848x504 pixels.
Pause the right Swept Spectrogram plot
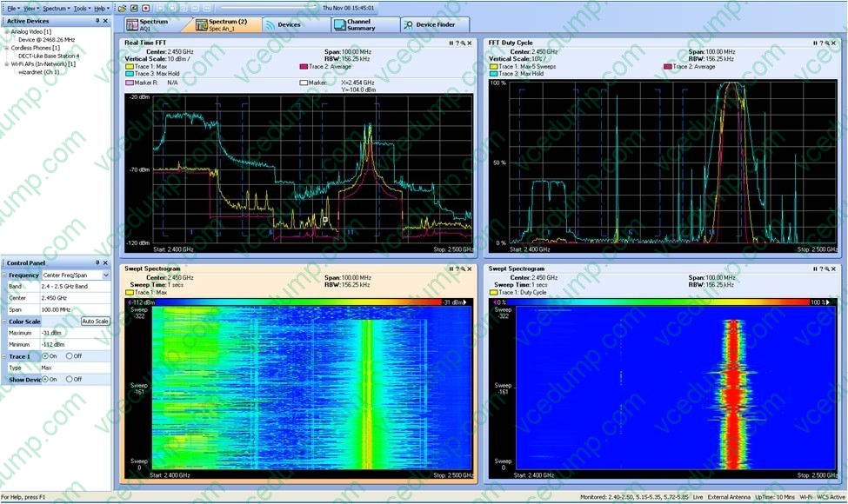pos(815,269)
